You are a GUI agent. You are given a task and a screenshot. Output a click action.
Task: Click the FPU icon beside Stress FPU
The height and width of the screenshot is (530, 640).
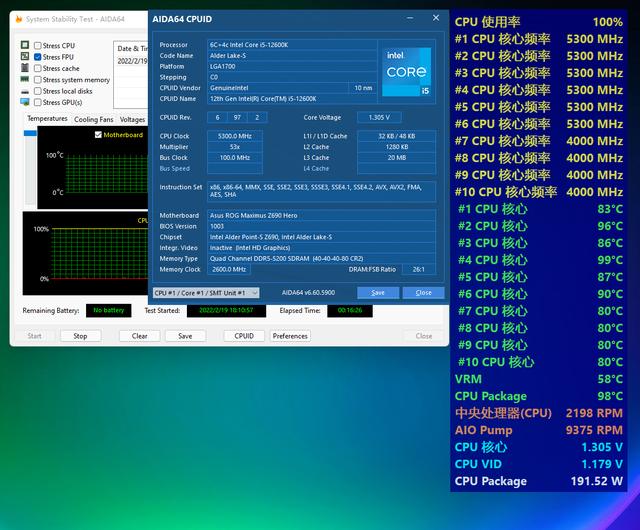tap(25, 56)
